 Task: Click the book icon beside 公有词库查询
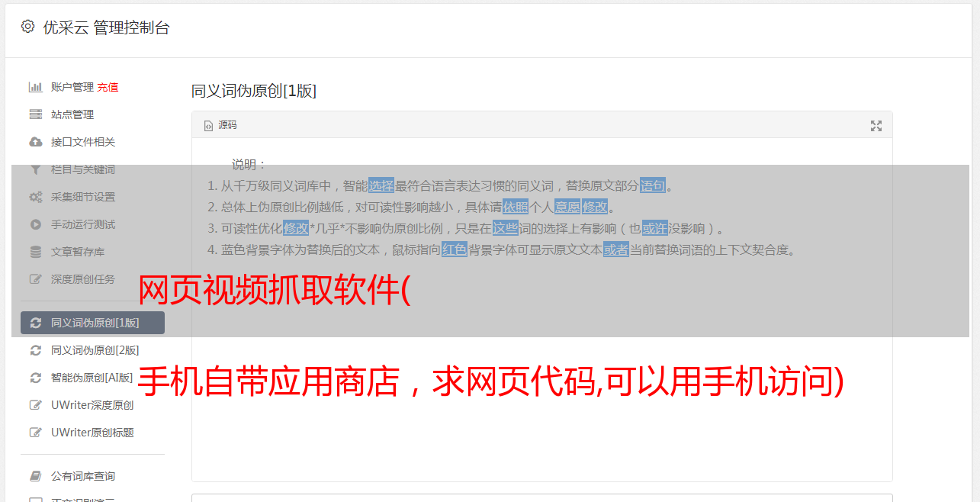pyautogui.click(x=35, y=476)
